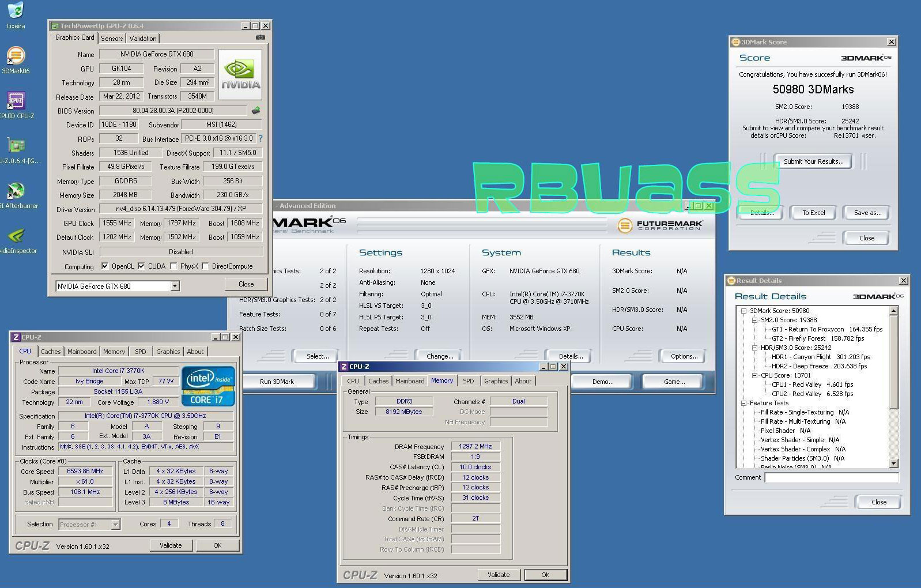The height and width of the screenshot is (588, 921).
Task: Open the CPUID CPU-Z desktop shortcut
Action: [x=16, y=105]
